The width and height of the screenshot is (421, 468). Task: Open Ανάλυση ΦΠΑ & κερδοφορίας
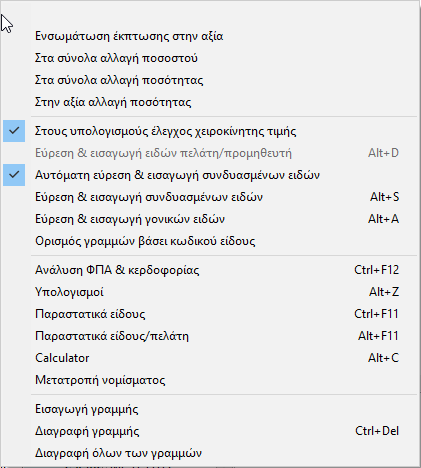tap(210, 270)
